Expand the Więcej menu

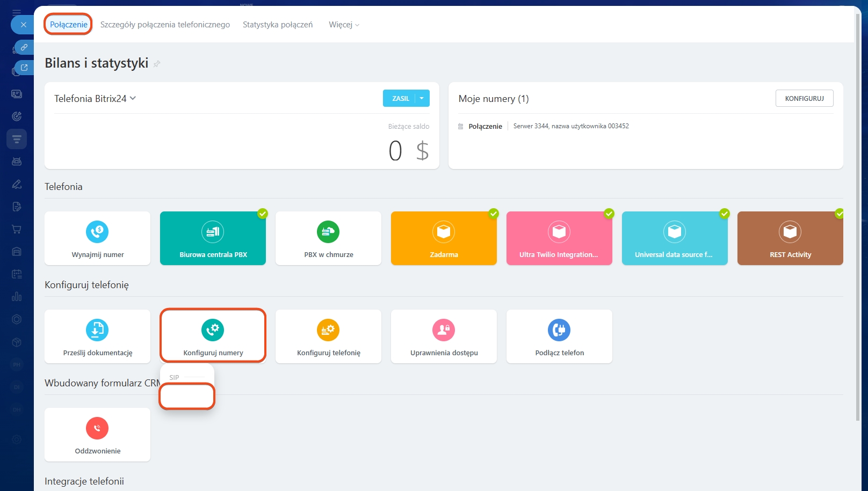pos(344,25)
